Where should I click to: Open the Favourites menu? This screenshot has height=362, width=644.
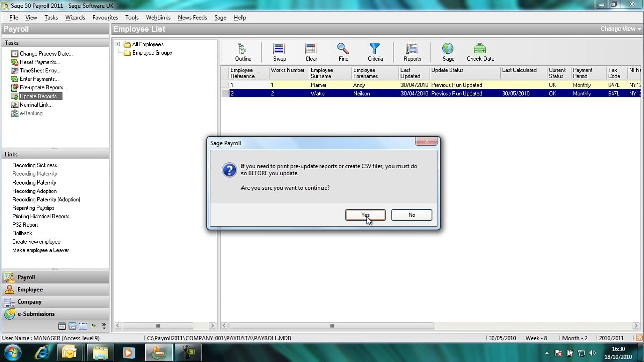[105, 17]
